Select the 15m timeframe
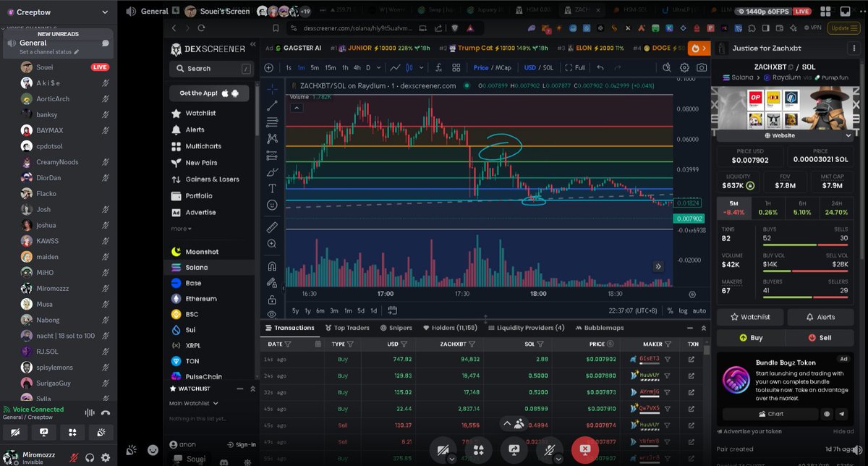 tap(330, 67)
